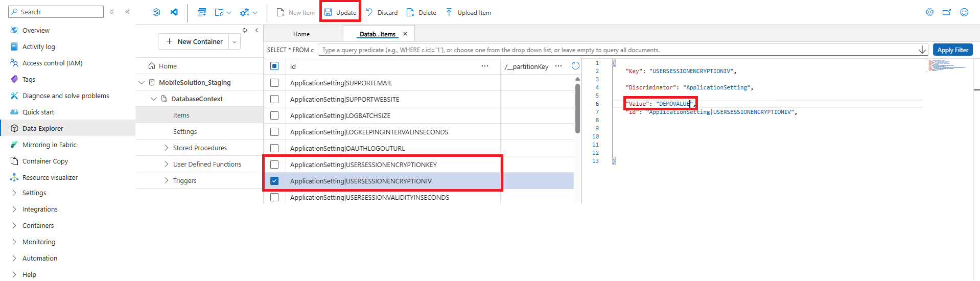
Task: Collapse the DatabaseContext container node
Action: [154, 99]
